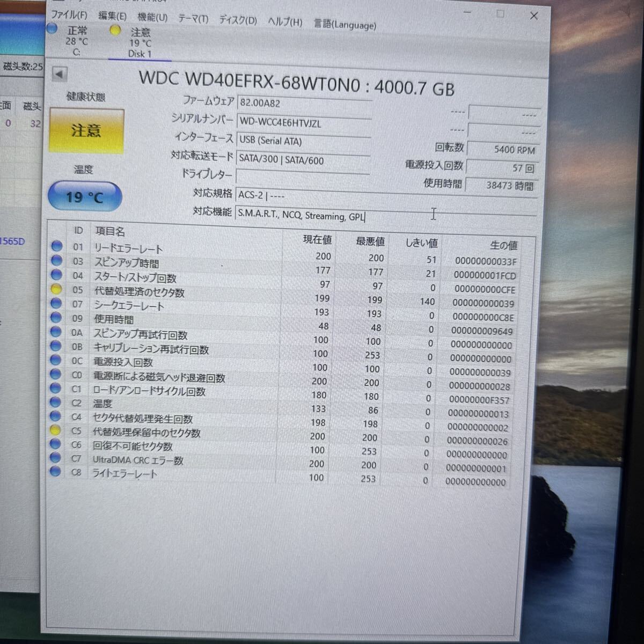Click the rotation rate 5400 RPM field
The height and width of the screenshot is (644, 644).
[503, 150]
